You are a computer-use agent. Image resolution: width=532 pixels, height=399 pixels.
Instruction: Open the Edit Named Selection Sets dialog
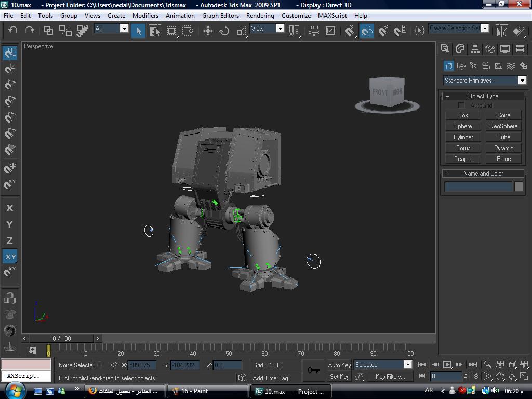pos(419,31)
